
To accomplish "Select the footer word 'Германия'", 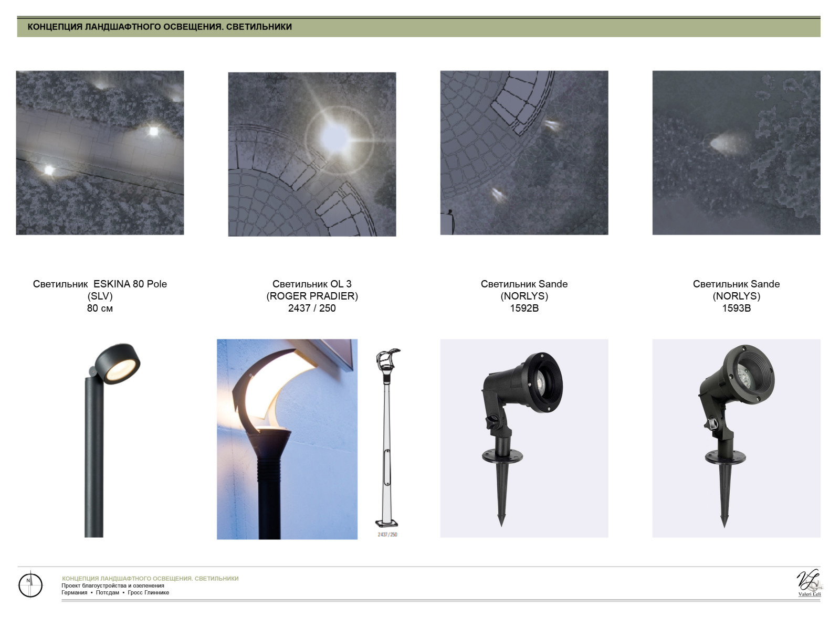I will tap(75, 592).
